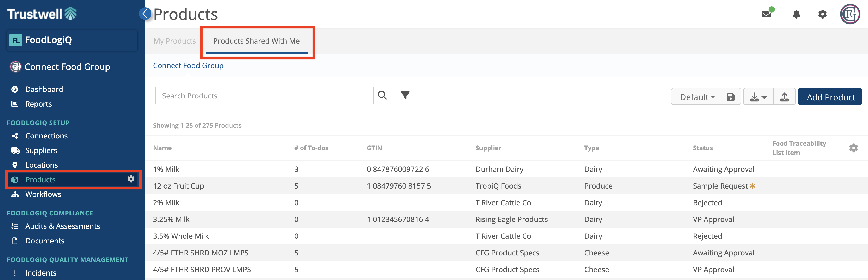Select Products Shared With Me tab

point(256,41)
